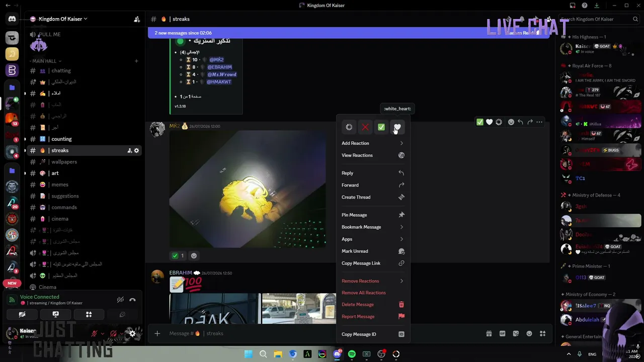This screenshot has height=362, width=644.
Task: Choose Reply from the context menu
Action: 373,173
